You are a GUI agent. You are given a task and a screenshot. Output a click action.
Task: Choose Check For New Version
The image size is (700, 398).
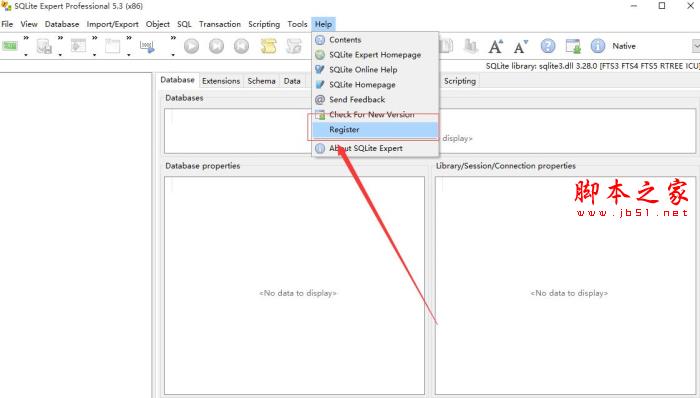point(375,115)
